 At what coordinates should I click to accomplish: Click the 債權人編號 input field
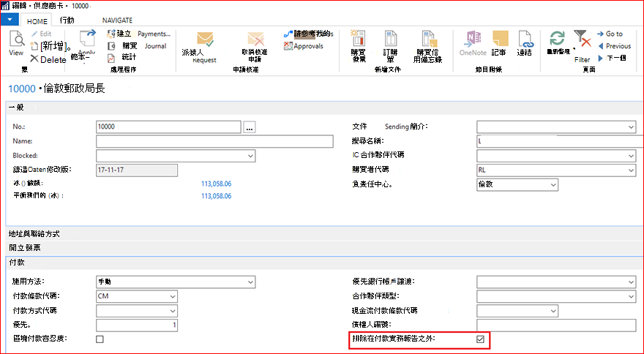[x=556, y=325]
